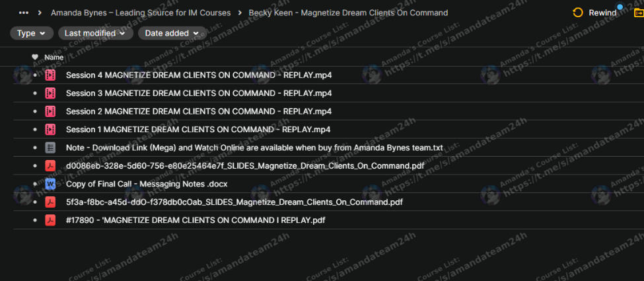Click Word document icon for Final Call notes
The height and width of the screenshot is (281, 644).
click(50, 184)
